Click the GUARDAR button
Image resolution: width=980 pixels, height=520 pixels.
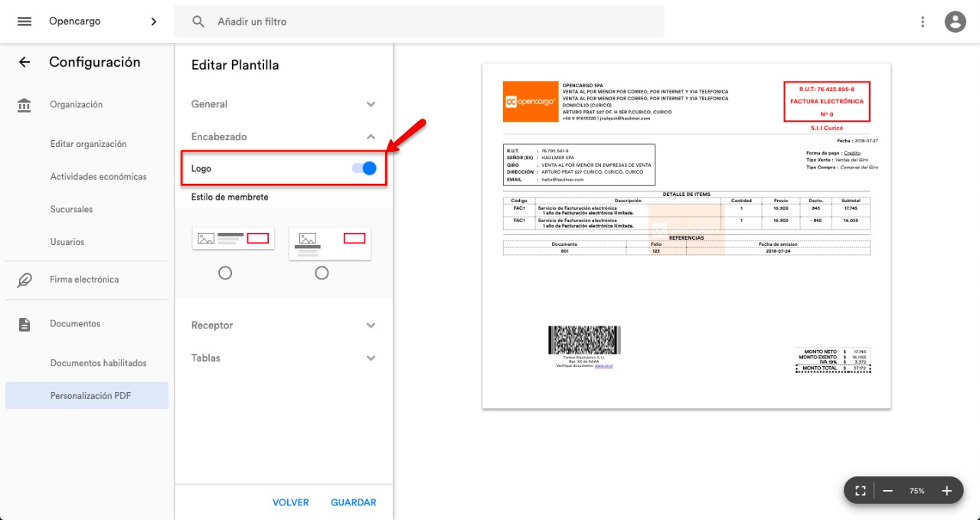(353, 502)
